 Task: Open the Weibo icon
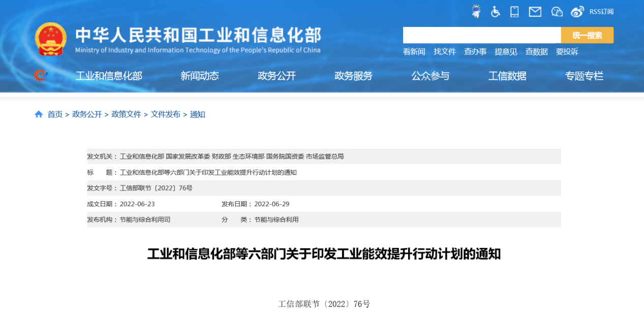(x=577, y=12)
